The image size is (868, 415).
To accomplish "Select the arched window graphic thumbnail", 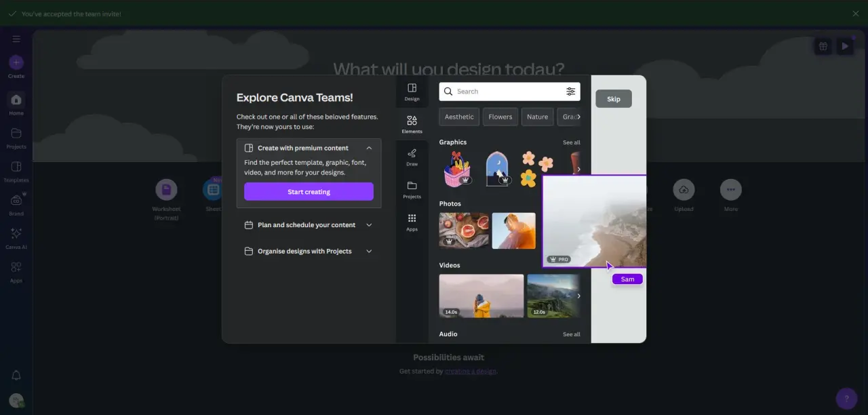I will (497, 169).
